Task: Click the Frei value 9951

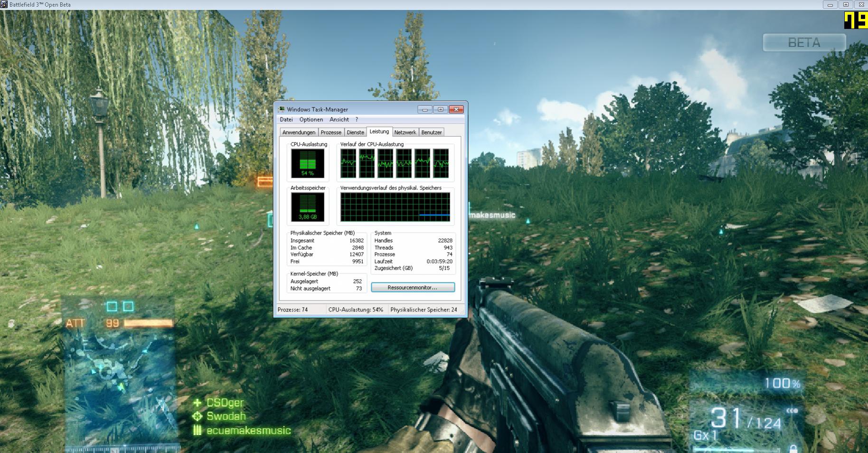Action: pos(358,261)
